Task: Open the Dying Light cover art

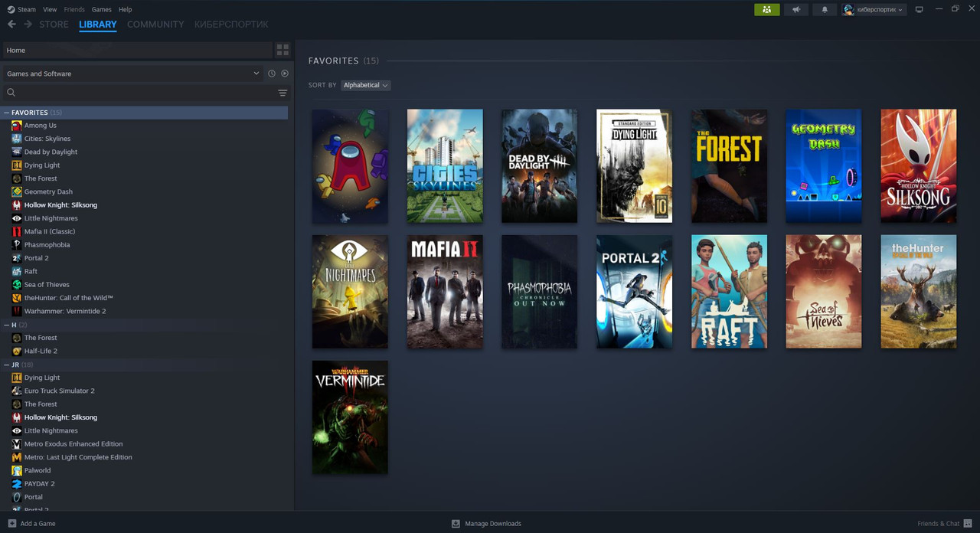Action: pyautogui.click(x=634, y=166)
